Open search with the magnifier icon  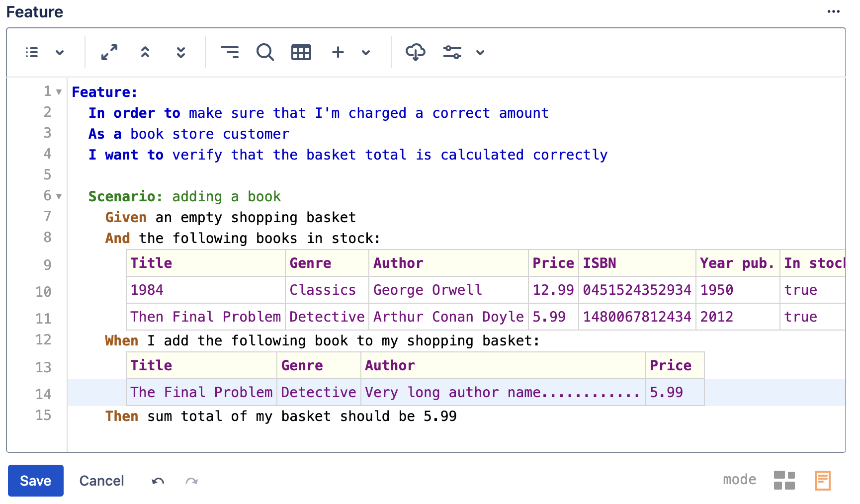pyautogui.click(x=265, y=52)
